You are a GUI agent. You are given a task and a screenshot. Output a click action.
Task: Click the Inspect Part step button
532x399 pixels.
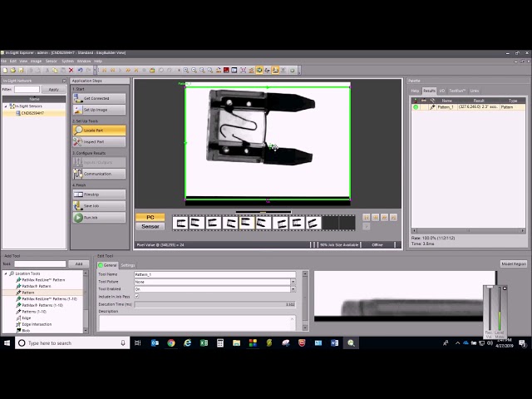(99, 142)
